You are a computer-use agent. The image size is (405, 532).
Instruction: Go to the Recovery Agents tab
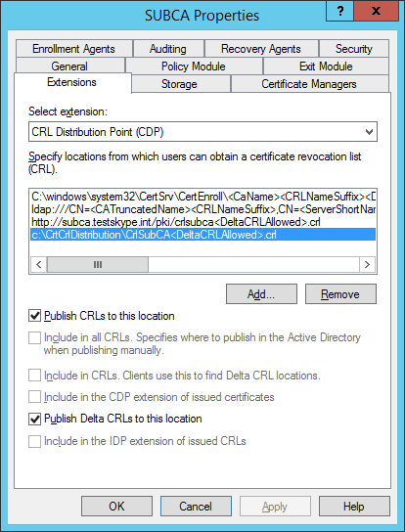point(261,49)
